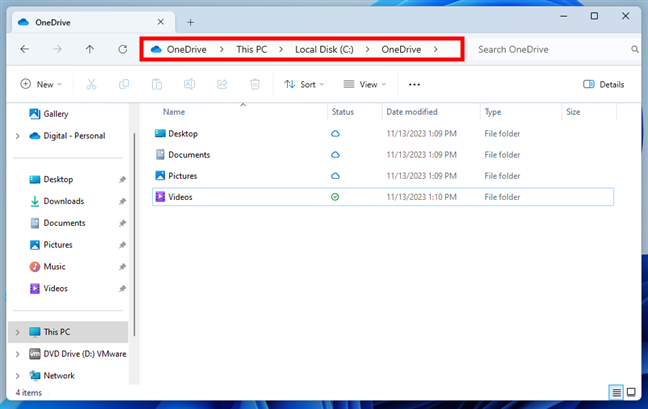Viewport: 648px width, 409px height.
Task: Click the Share icon in toolbar
Action: click(x=222, y=84)
